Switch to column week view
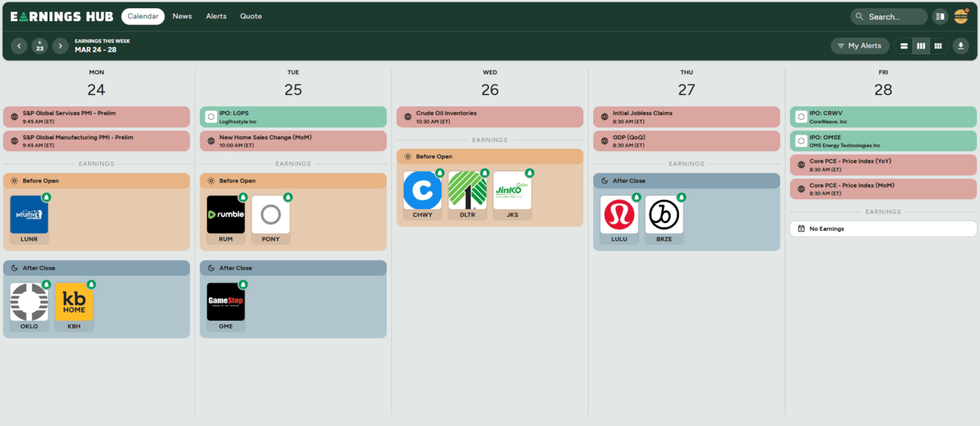 [921, 46]
